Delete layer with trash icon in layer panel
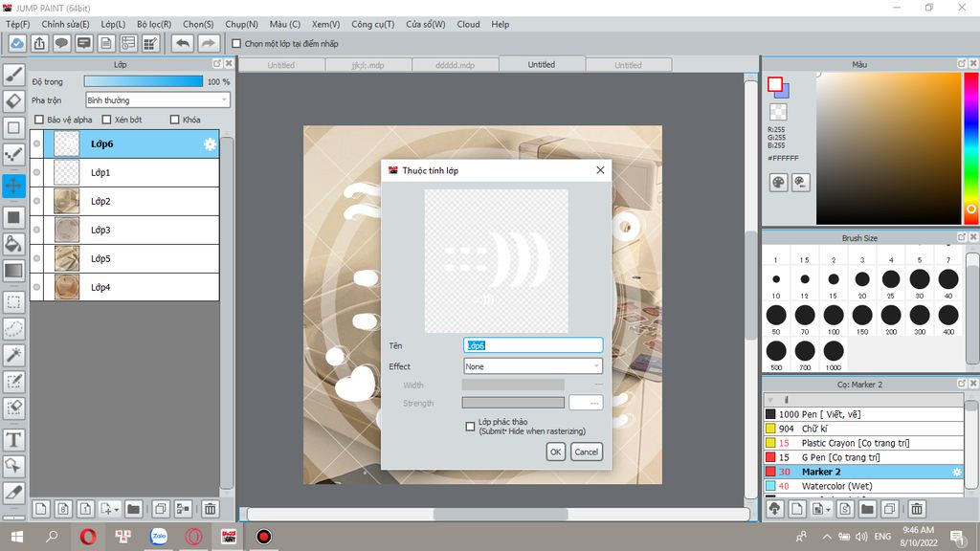The image size is (980, 551). coord(210,509)
